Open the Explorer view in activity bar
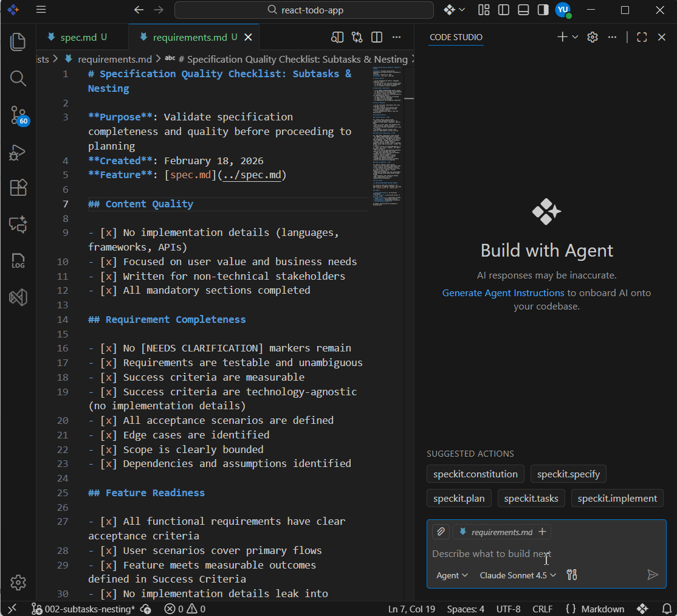Viewport: 677px width, 616px height. (x=18, y=42)
